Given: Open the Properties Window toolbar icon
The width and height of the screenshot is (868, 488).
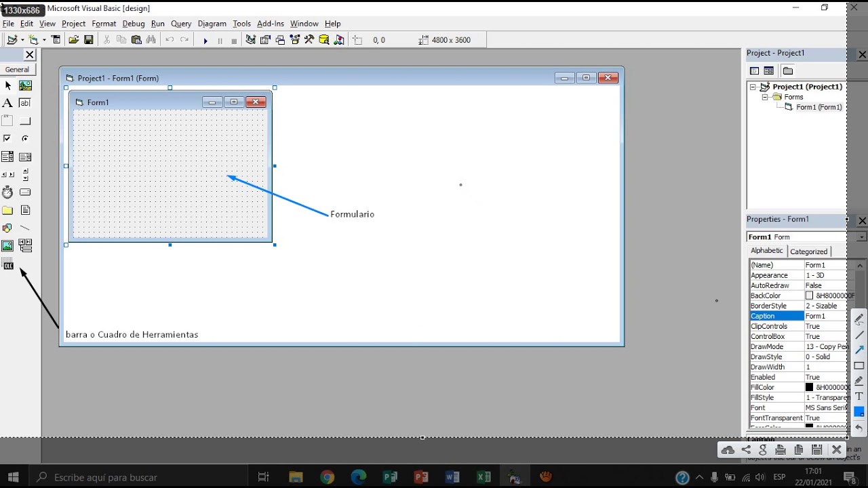Looking at the screenshot, I should [265, 40].
